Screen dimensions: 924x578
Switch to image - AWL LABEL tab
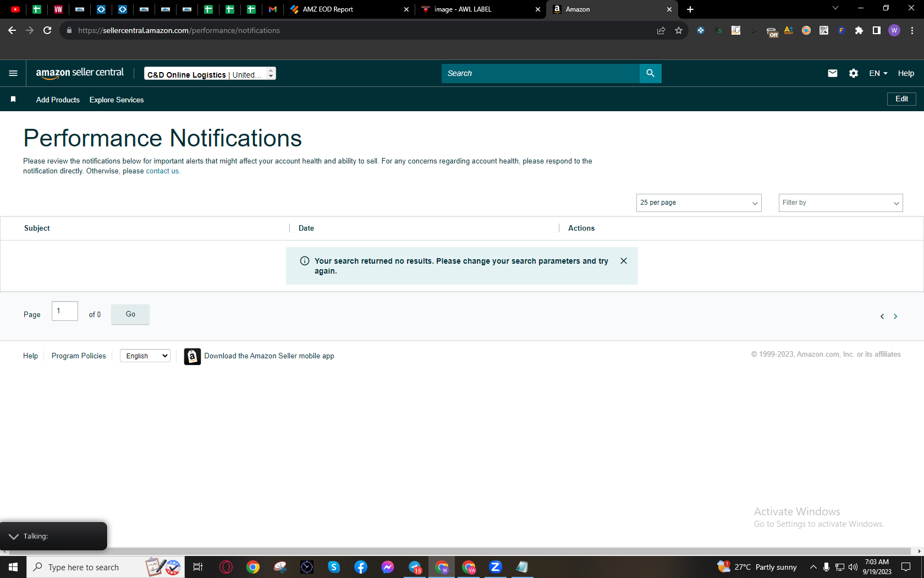(481, 9)
